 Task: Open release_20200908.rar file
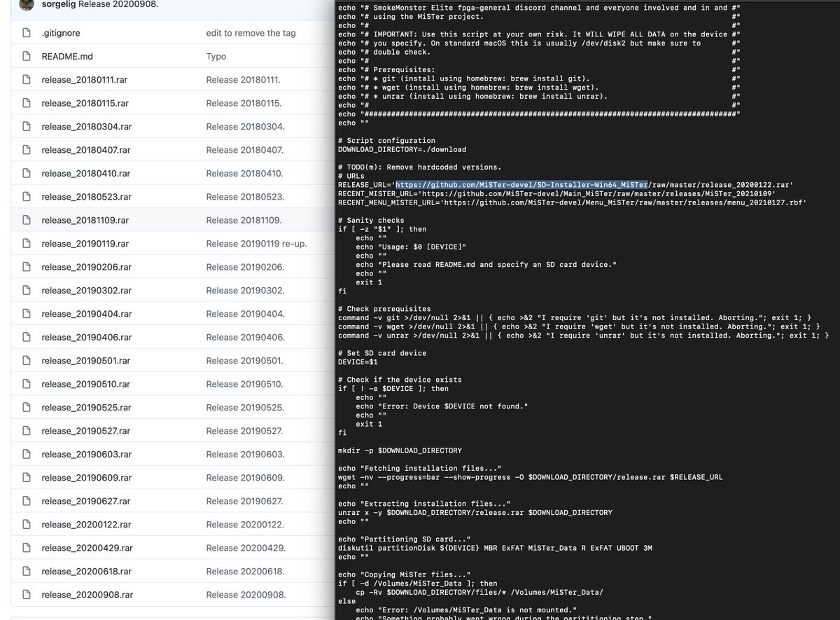pos(87,595)
